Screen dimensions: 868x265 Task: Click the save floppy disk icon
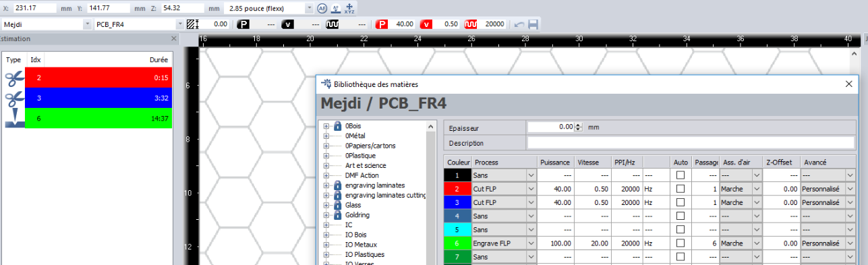point(533,24)
